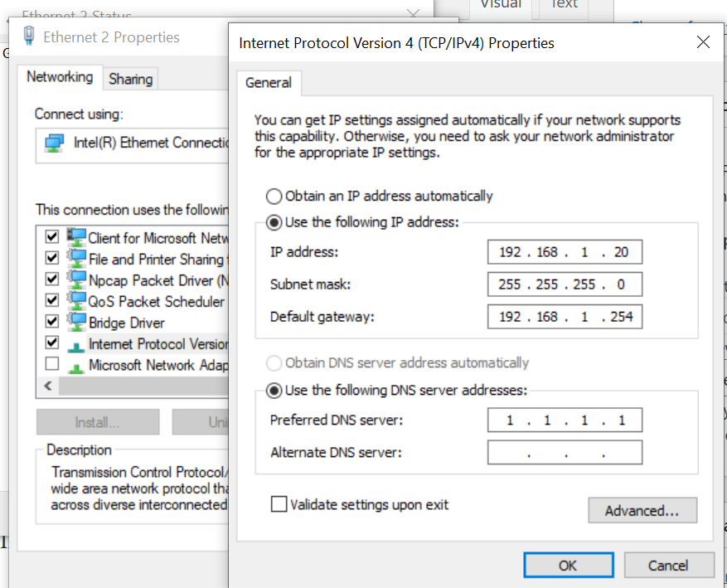Select the Npcap Packet Driver icon

click(76, 280)
